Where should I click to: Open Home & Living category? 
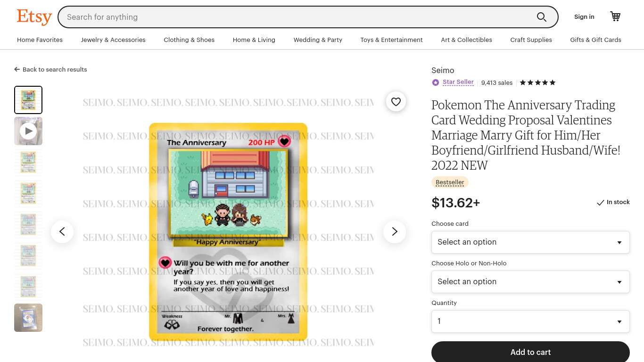(254, 40)
